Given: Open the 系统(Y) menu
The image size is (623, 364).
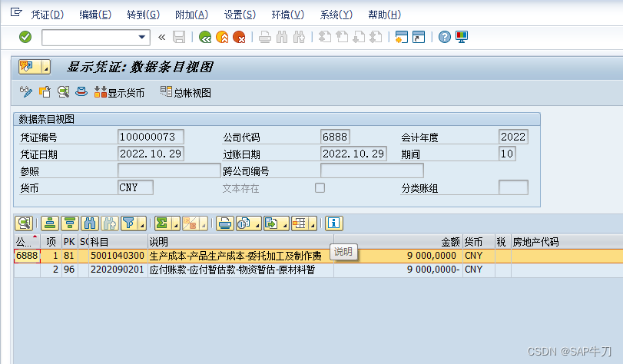Looking at the screenshot, I should pyautogui.click(x=336, y=15).
